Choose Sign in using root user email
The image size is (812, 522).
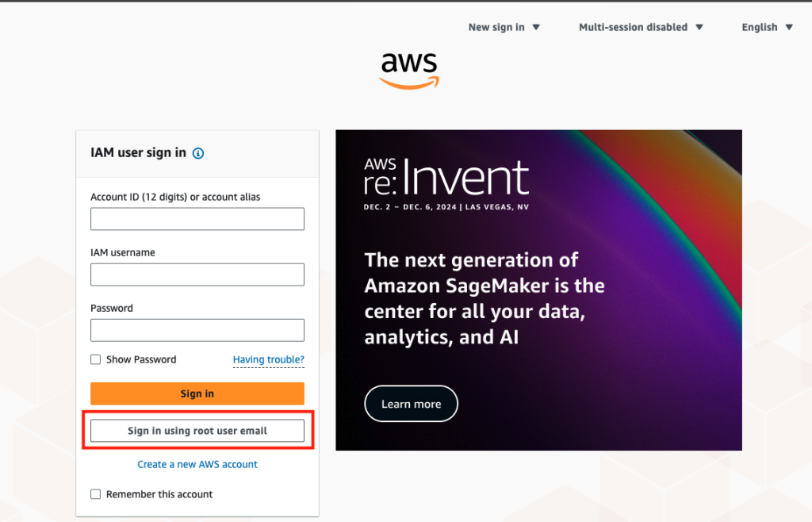[197, 431]
